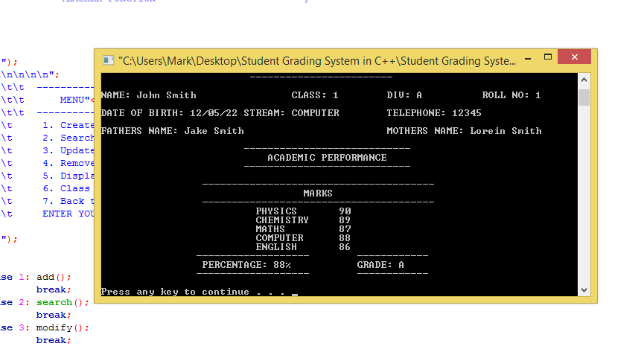Click '2. Search' line in code editor
644x349 pixels.
coord(68,138)
